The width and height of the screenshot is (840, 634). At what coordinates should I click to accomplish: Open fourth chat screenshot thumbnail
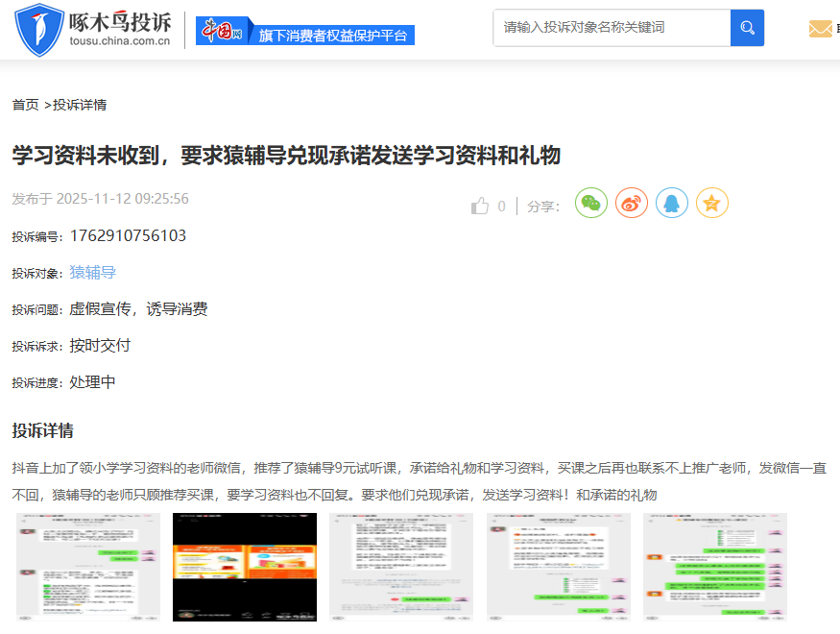(558, 567)
